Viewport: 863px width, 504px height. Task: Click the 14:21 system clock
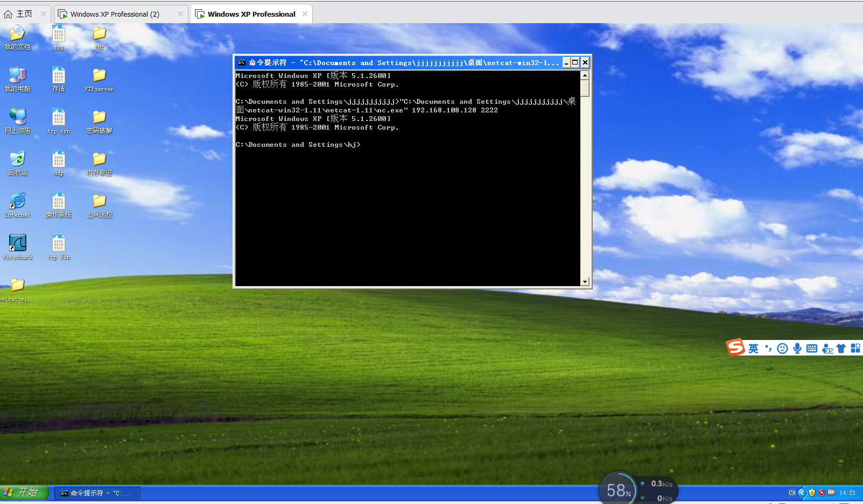pos(847,493)
